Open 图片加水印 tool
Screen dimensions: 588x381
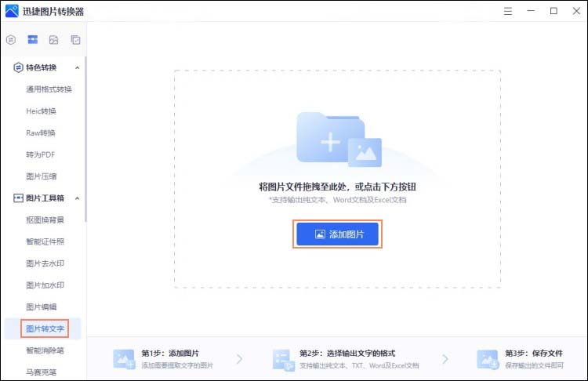tap(45, 285)
